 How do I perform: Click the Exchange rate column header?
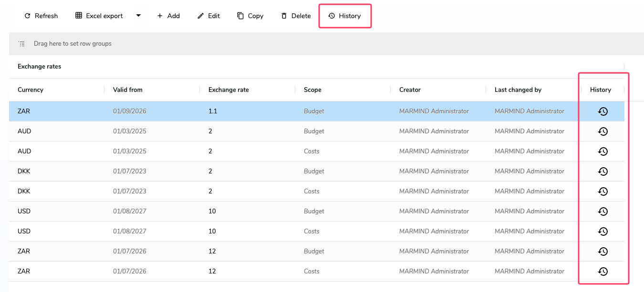coord(229,90)
